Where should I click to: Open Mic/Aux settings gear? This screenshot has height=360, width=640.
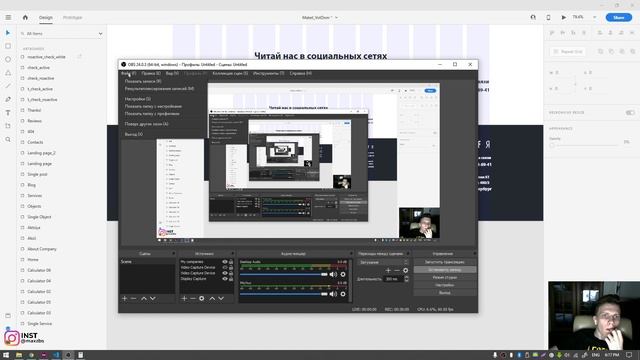point(343,294)
